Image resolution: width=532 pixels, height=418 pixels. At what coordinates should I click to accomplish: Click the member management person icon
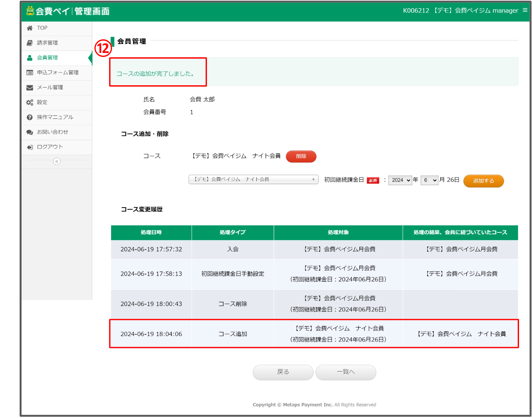coord(30,58)
